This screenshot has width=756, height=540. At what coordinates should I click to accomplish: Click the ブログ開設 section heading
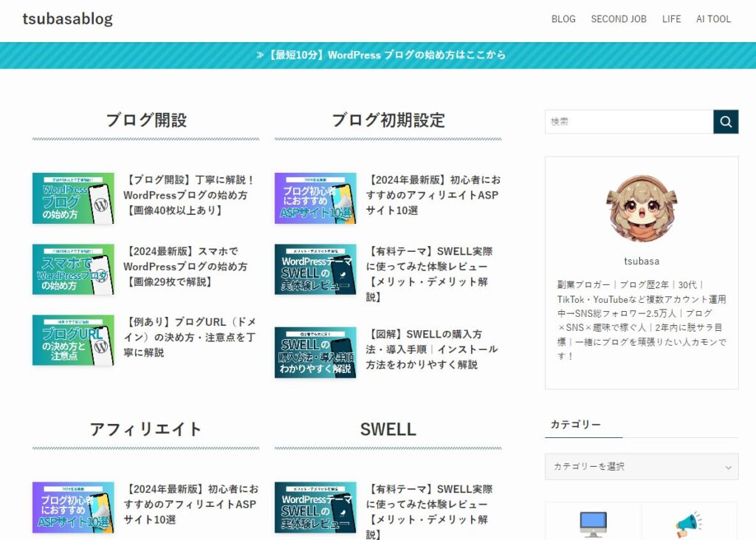[146, 120]
